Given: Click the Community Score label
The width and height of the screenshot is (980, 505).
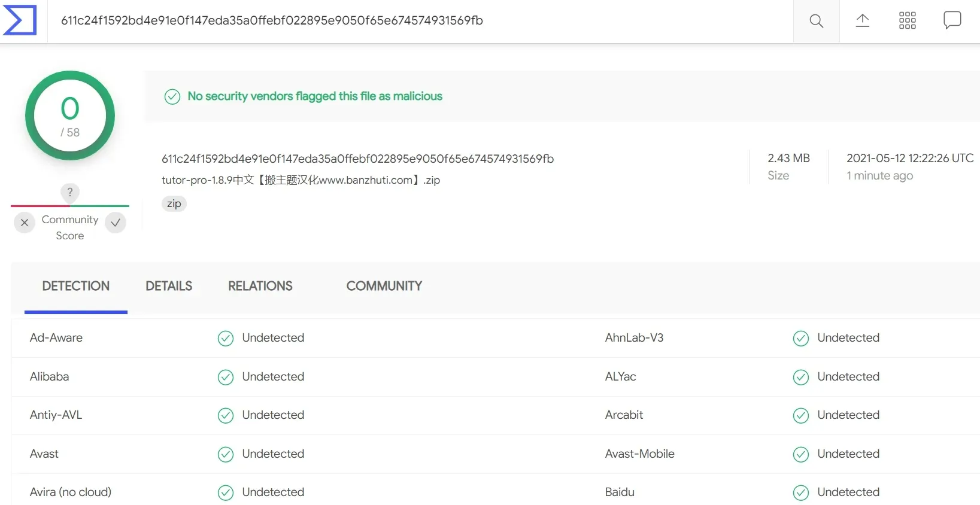Looking at the screenshot, I should (x=70, y=227).
